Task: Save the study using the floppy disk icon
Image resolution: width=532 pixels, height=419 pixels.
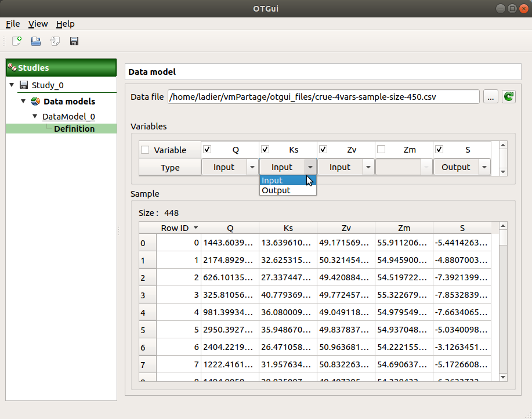Action: 73,41
